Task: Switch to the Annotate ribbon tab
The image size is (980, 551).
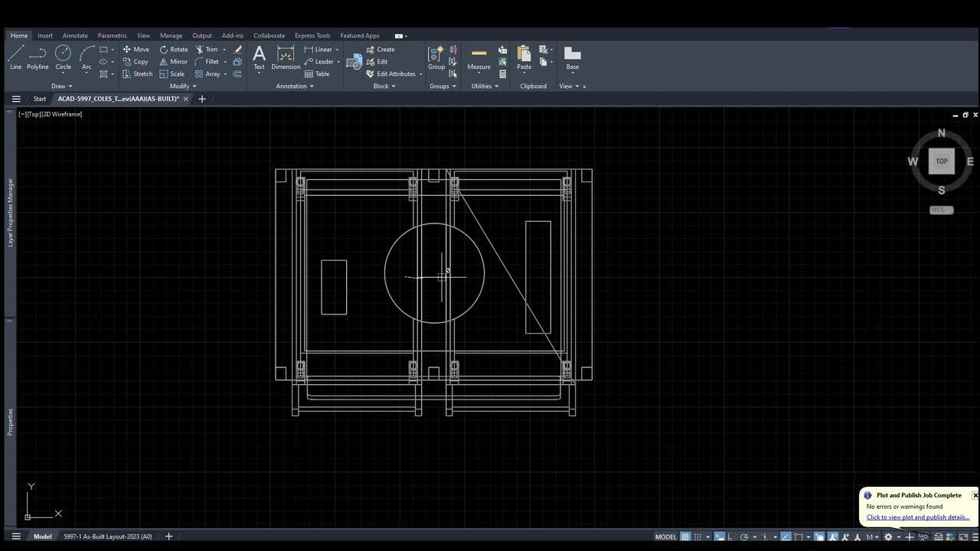Action: 75,36
